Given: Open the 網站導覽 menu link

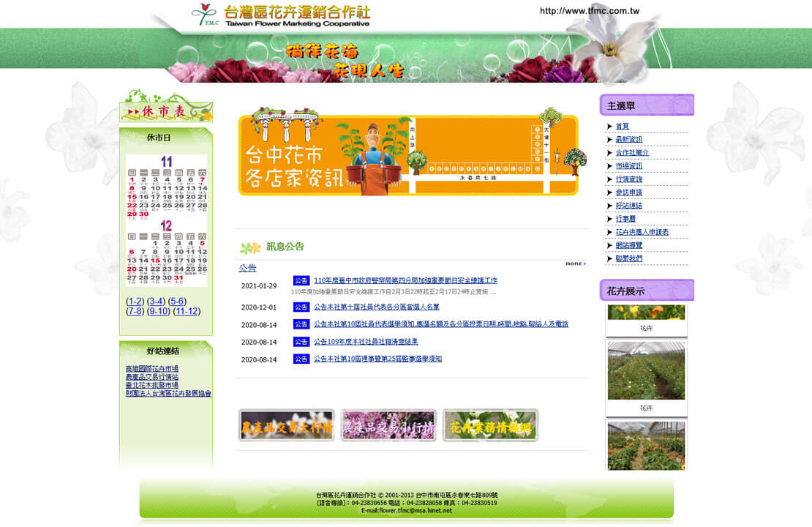Looking at the screenshot, I should coord(628,245).
